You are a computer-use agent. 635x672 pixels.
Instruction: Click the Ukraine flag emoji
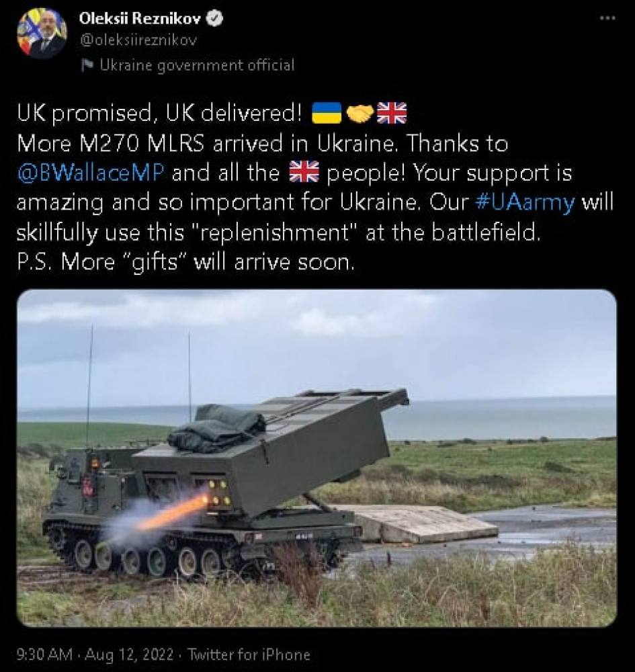click(x=327, y=112)
